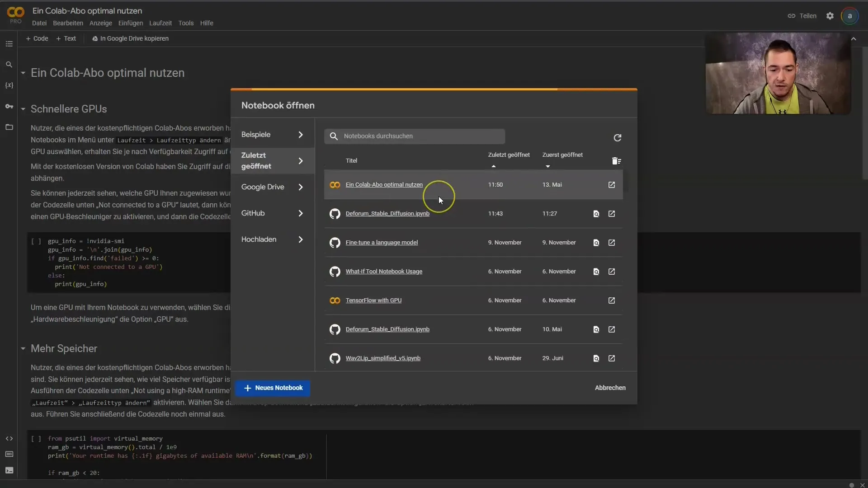Image resolution: width=868 pixels, height=488 pixels.
Task: Switch to GitHub source
Action: pyautogui.click(x=272, y=213)
